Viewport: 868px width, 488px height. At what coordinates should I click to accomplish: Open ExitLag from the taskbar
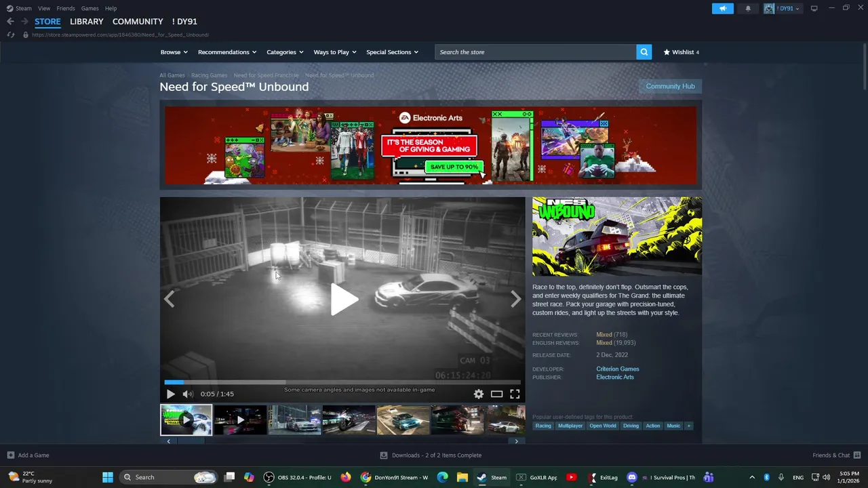coord(602,477)
